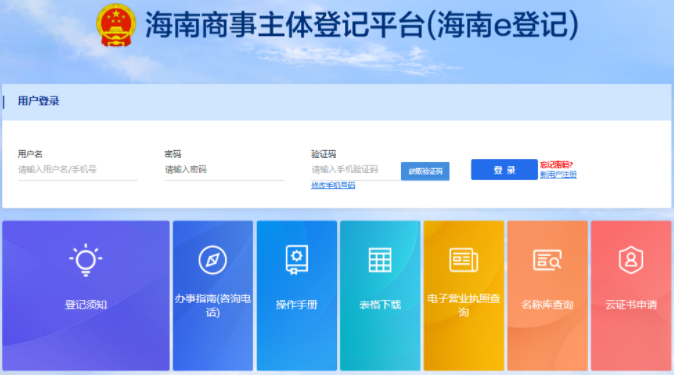Open the 办事指南 compass icon
Screen dimensions: 674x375
(x=212, y=260)
